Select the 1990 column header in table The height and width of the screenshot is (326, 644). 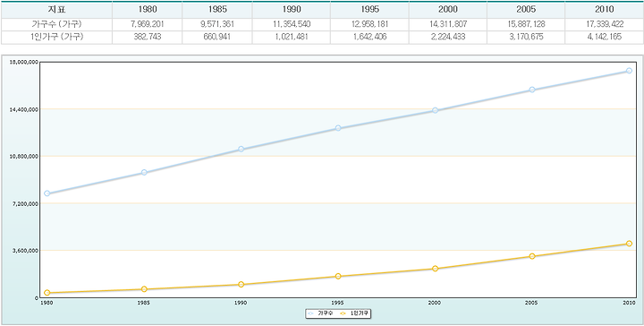click(x=292, y=10)
